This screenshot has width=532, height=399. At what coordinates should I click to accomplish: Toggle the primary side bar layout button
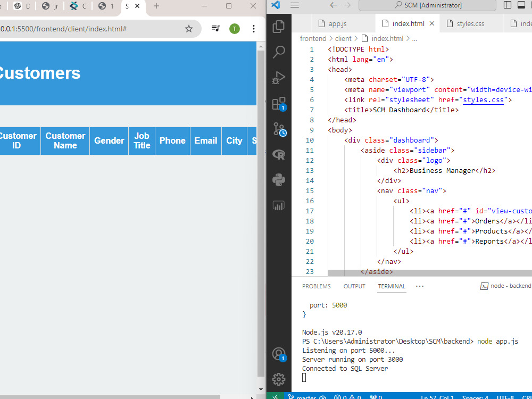pos(508,5)
